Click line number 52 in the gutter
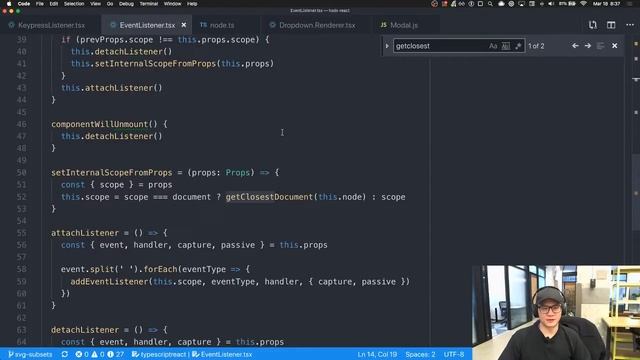 click(x=22, y=197)
